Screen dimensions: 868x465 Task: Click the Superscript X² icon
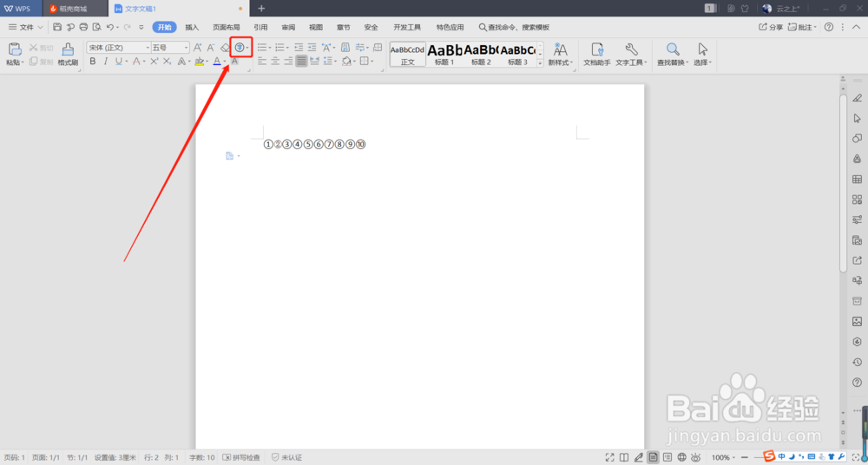[x=155, y=61]
